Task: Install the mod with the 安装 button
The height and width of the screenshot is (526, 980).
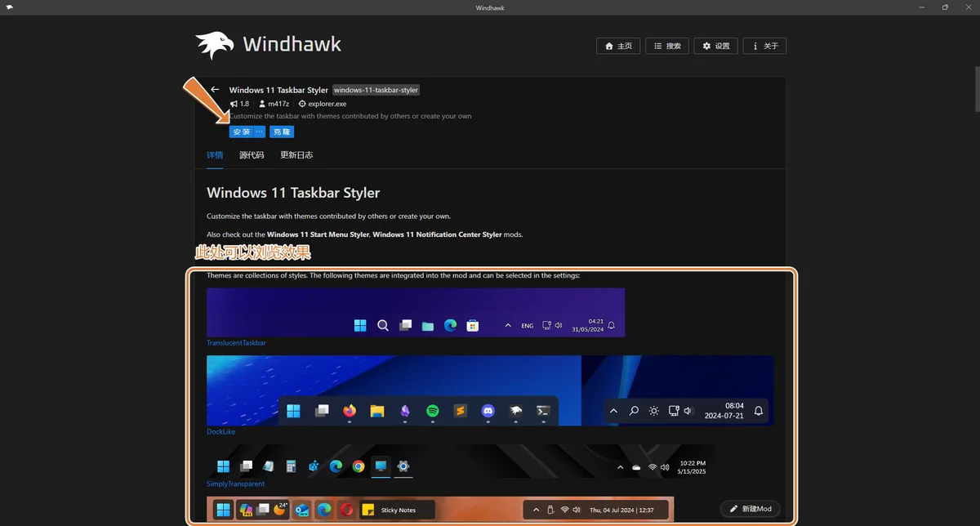Action: pos(241,131)
